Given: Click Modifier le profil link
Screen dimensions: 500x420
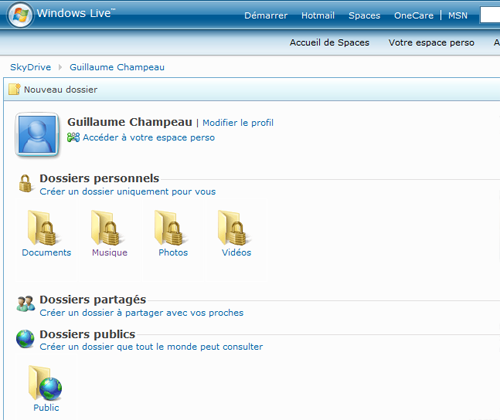Looking at the screenshot, I should 238,123.
